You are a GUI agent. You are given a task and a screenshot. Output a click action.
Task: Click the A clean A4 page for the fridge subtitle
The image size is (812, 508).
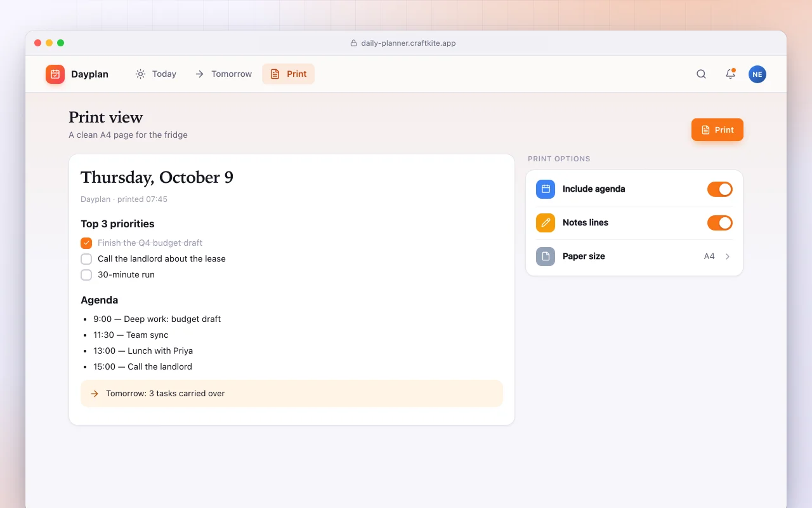[128, 135]
